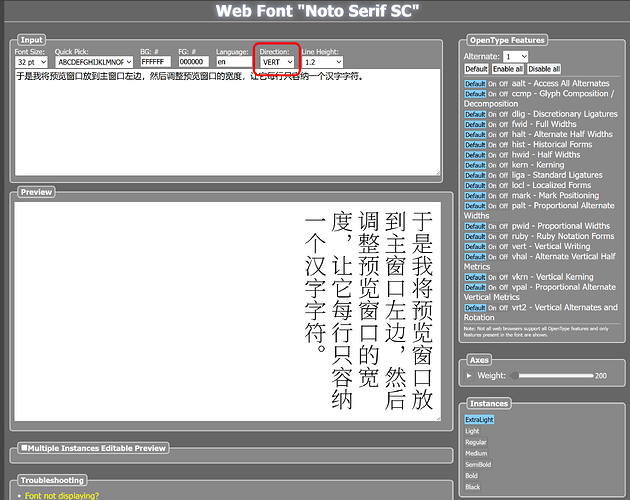Turn On the fwid feature
Image resolution: width=630 pixels, height=500 pixels.
click(492, 125)
